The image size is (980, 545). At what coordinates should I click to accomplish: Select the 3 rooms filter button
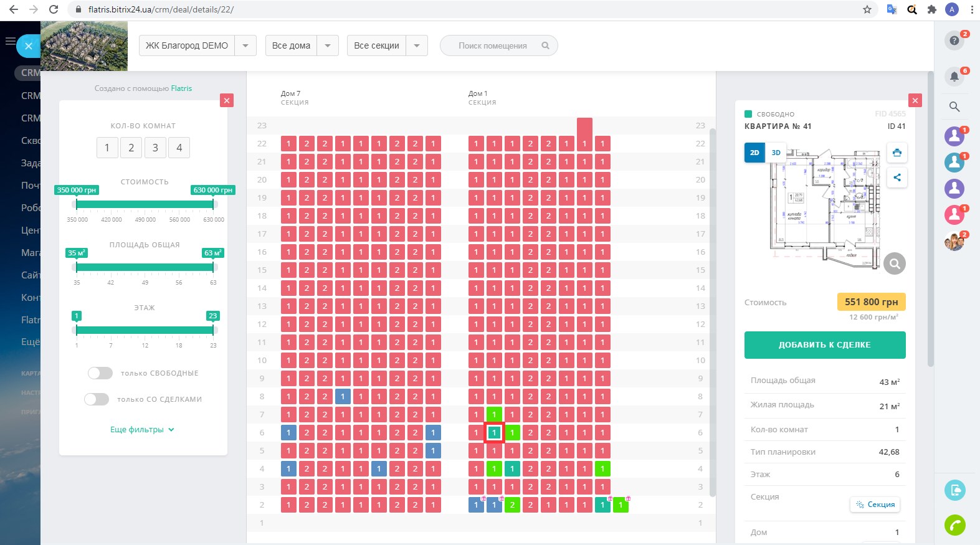(155, 148)
